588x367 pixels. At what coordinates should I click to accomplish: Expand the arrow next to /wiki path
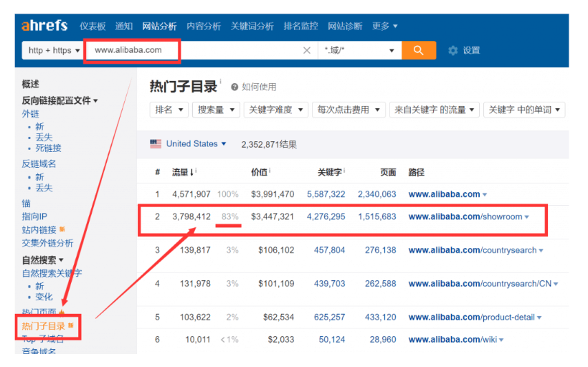pos(501,340)
